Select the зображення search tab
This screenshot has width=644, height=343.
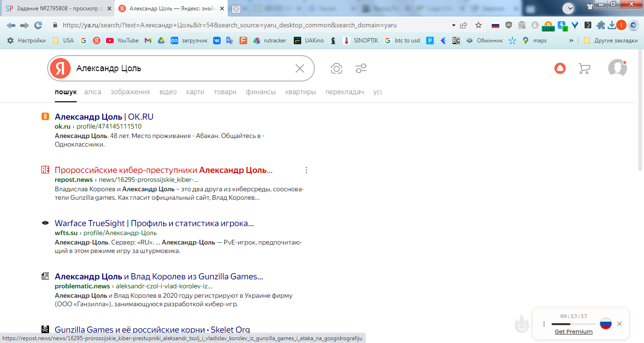click(x=130, y=92)
